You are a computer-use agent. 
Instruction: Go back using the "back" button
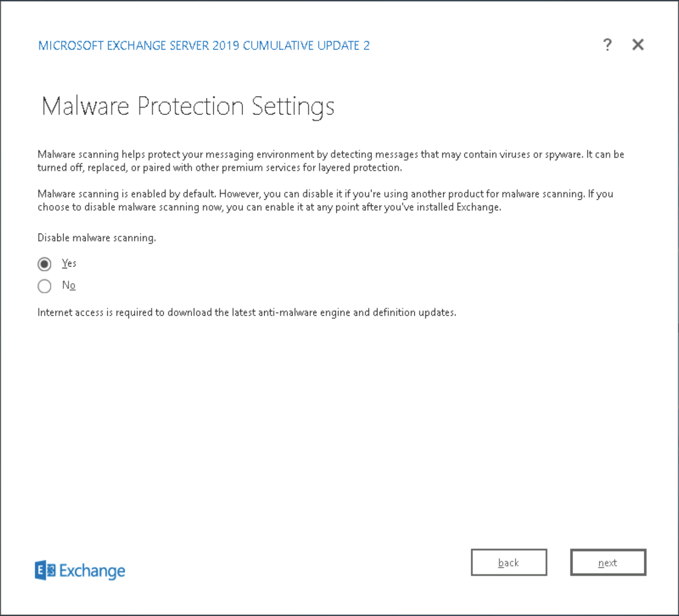point(509,562)
